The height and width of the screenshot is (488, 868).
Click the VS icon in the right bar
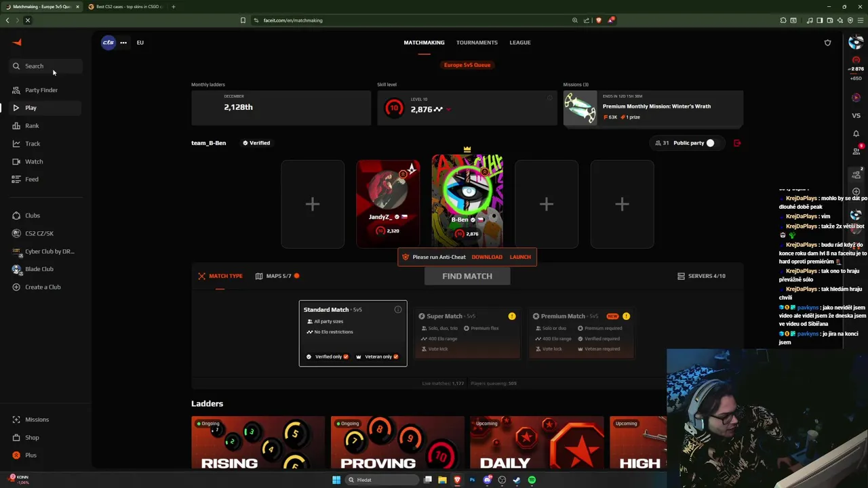point(856,115)
